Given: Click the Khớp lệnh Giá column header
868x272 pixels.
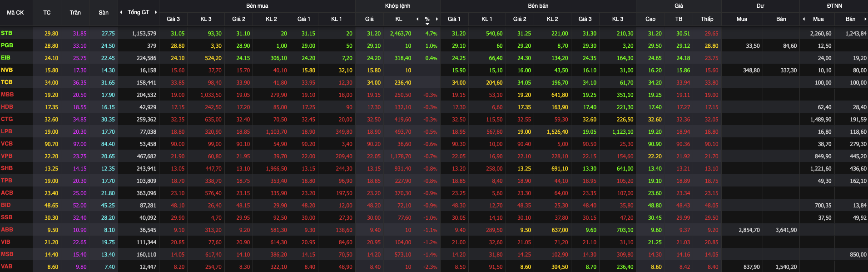Looking at the screenshot, I should (369, 19).
